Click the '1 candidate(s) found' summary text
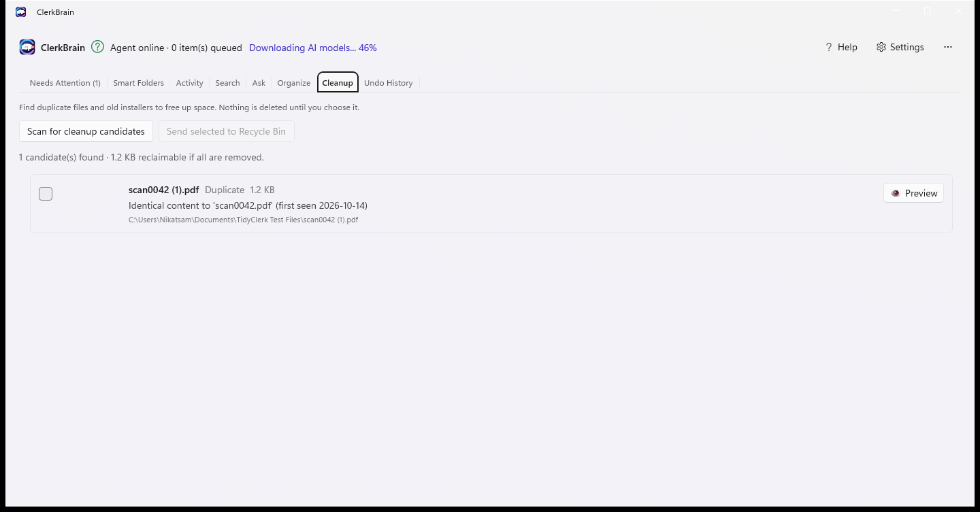This screenshot has height=512, width=980. click(142, 157)
